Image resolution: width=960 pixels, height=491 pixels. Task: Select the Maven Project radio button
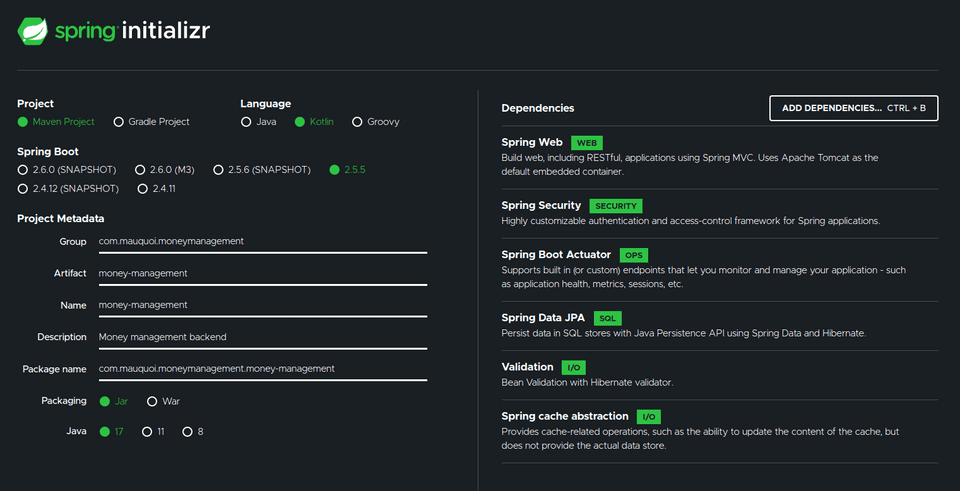pos(23,122)
